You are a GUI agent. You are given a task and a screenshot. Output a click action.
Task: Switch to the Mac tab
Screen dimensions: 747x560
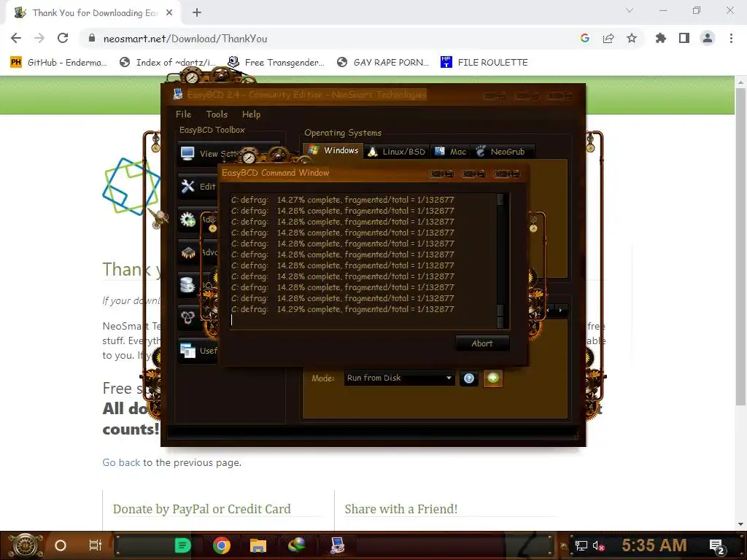pyautogui.click(x=451, y=152)
